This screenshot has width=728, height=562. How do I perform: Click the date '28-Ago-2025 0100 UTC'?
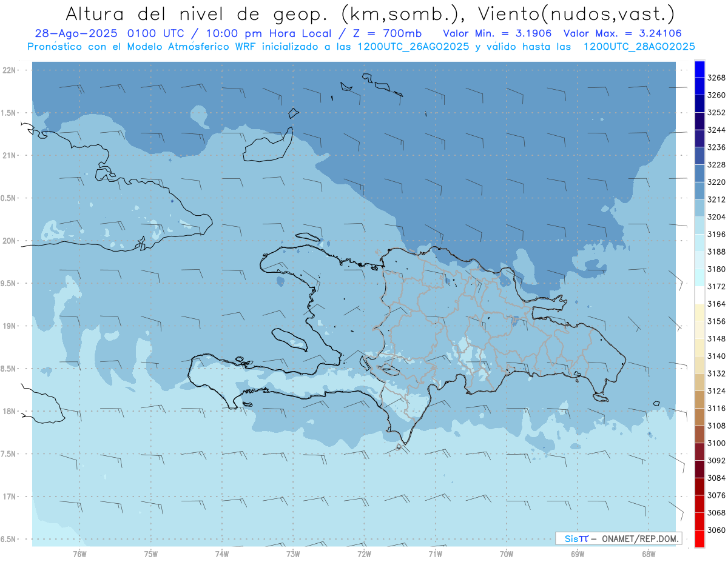112,33
